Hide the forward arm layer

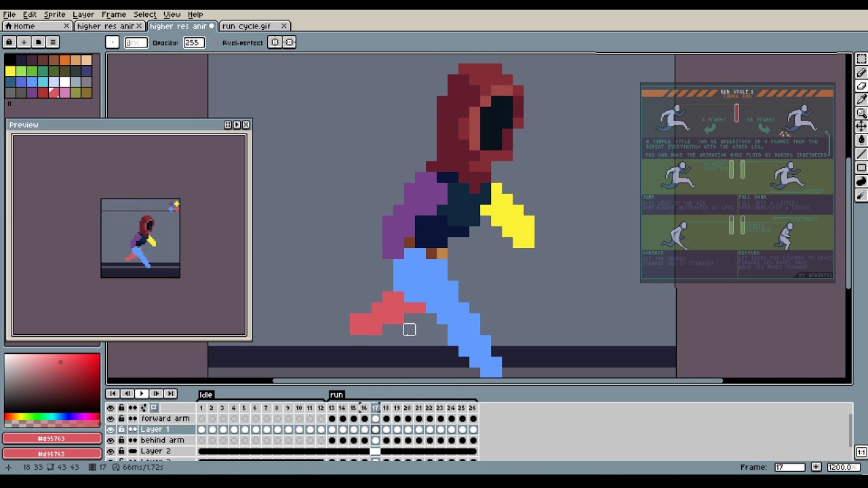pos(111,419)
